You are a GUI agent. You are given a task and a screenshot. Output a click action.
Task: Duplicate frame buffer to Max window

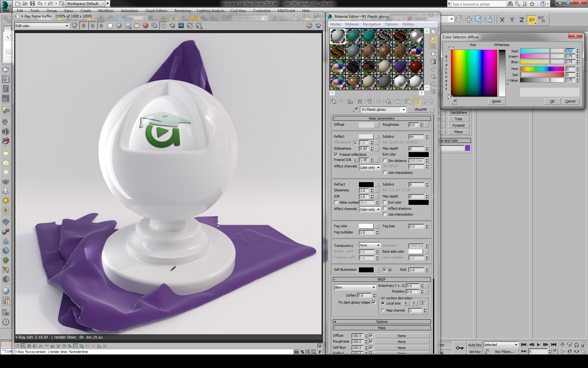click(x=154, y=26)
